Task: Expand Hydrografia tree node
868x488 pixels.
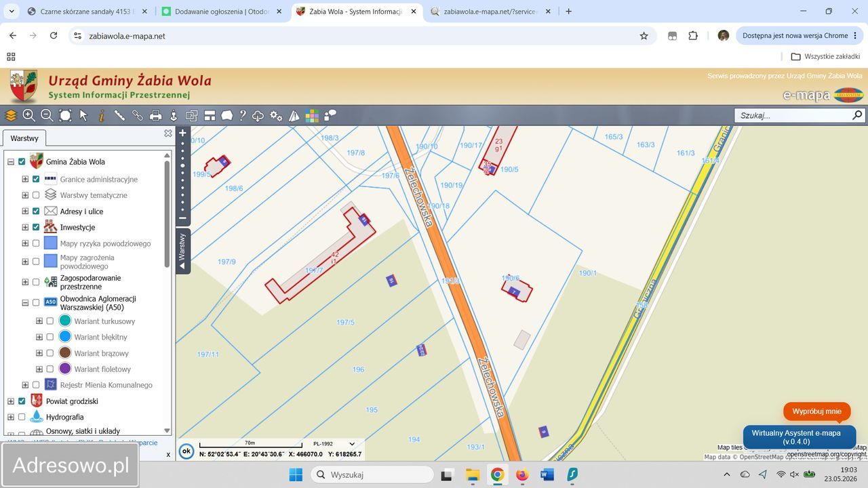Action: (11, 417)
